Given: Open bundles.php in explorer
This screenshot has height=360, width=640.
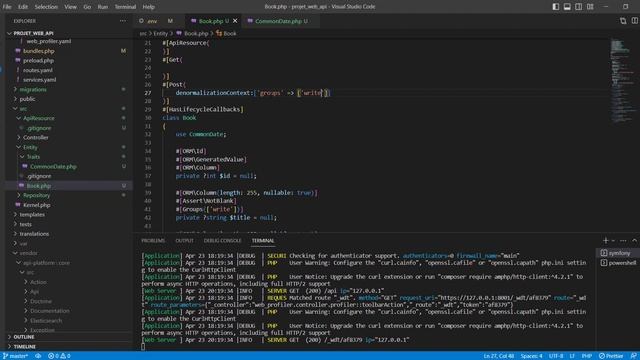Looking at the screenshot, I should 39,51.
